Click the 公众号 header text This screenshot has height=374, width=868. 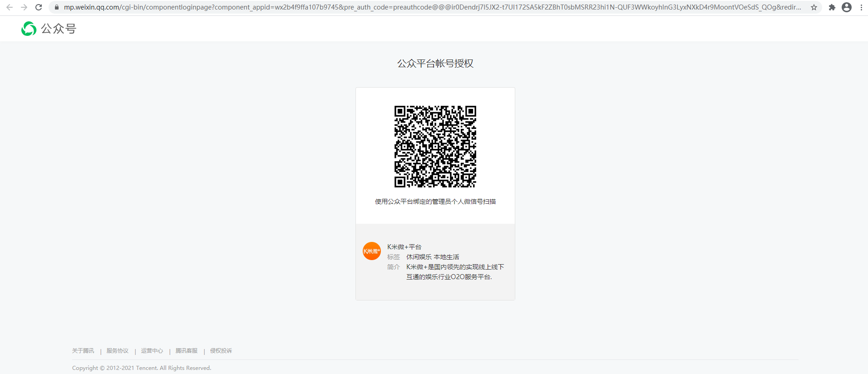point(59,29)
